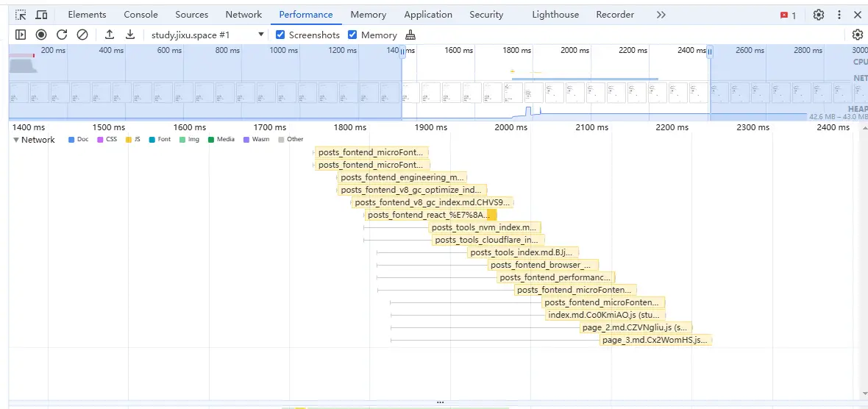The image size is (868, 409).
Task: Collapse the Network track section
Action: pyautogui.click(x=16, y=140)
